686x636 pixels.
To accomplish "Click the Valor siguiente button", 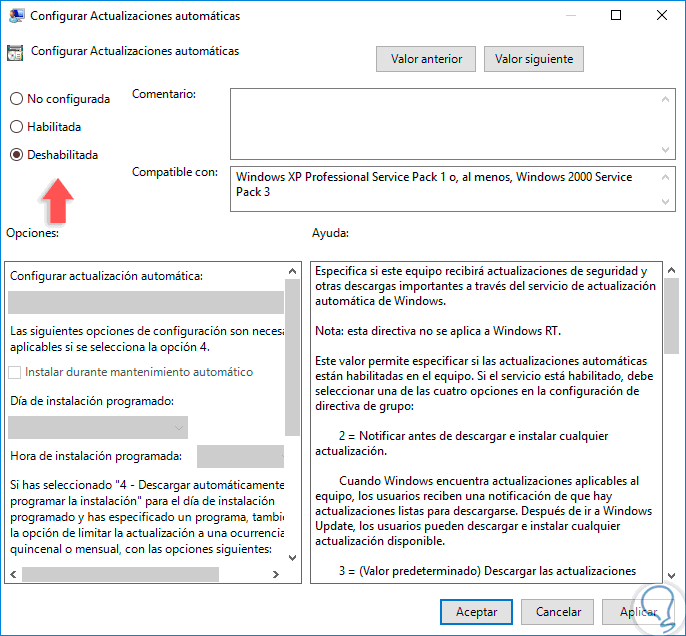I will [x=534, y=59].
